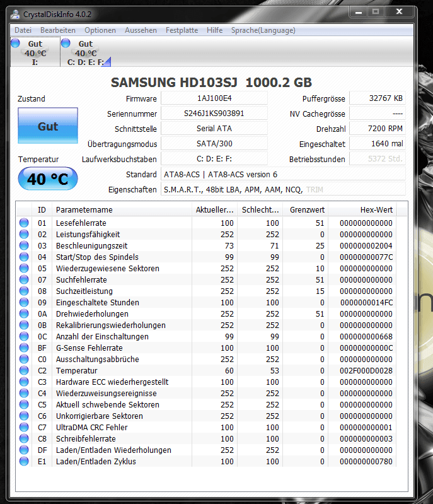Click the Firmware field 1AJ100E4
The width and height of the screenshot is (433, 504).
(214, 98)
